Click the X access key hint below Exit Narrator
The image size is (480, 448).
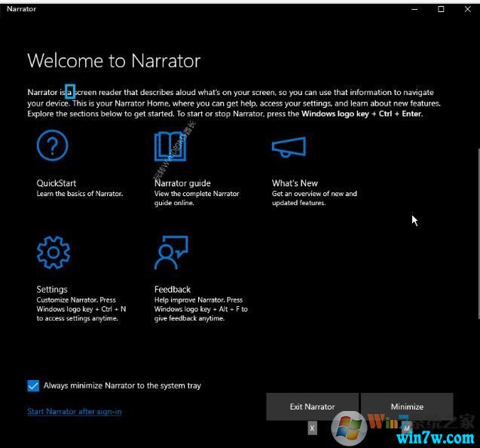(312, 428)
